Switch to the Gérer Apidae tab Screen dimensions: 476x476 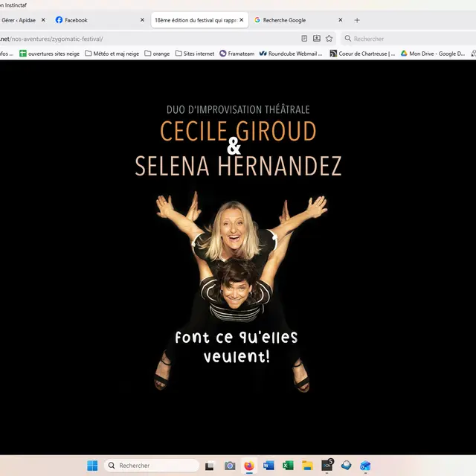pyautogui.click(x=18, y=20)
